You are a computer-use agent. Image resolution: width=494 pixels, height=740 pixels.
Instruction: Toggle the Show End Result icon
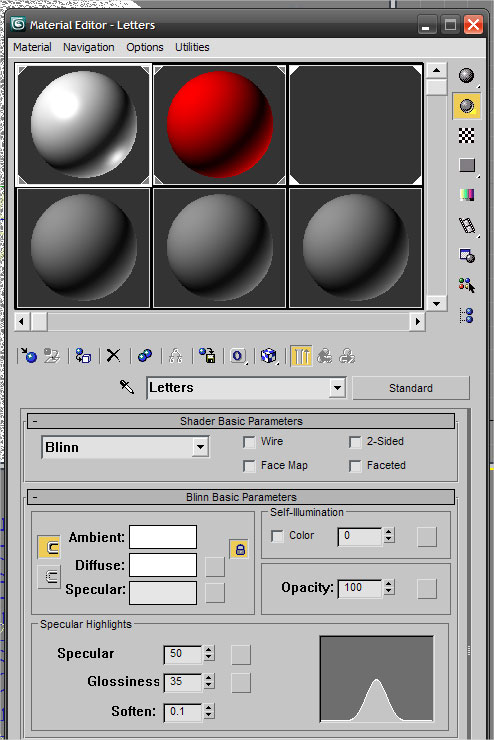[x=301, y=356]
